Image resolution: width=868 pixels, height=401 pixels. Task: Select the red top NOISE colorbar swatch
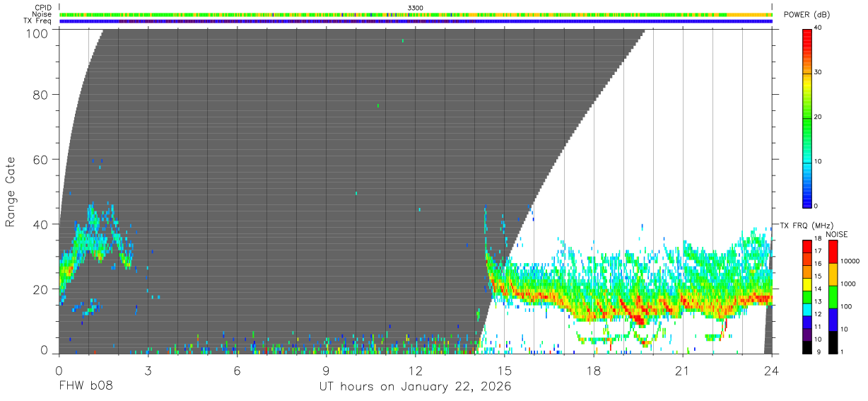click(x=833, y=251)
